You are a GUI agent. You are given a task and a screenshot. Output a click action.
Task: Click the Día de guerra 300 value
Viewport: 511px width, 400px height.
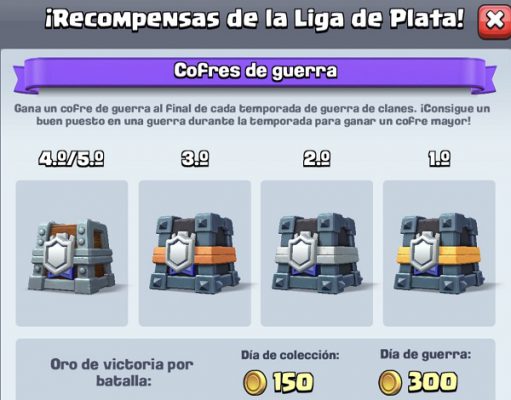click(433, 382)
